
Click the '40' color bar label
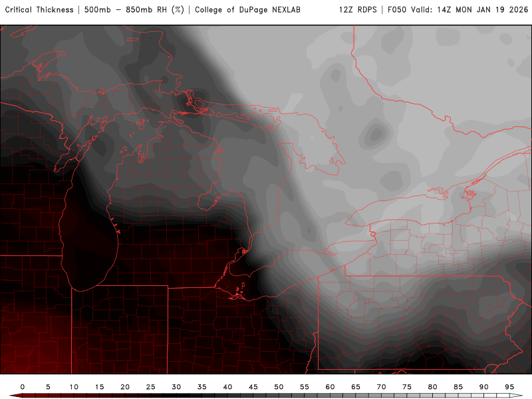click(x=227, y=387)
